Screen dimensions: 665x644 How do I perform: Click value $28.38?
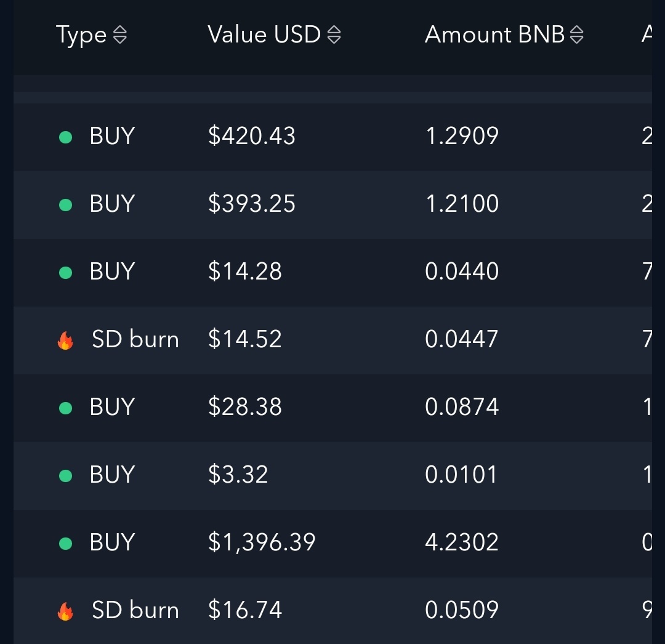244,406
